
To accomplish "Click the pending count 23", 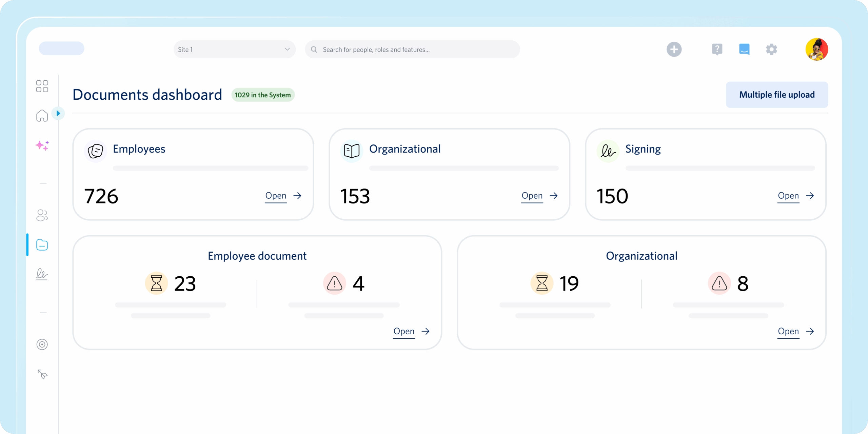I will pyautogui.click(x=185, y=283).
